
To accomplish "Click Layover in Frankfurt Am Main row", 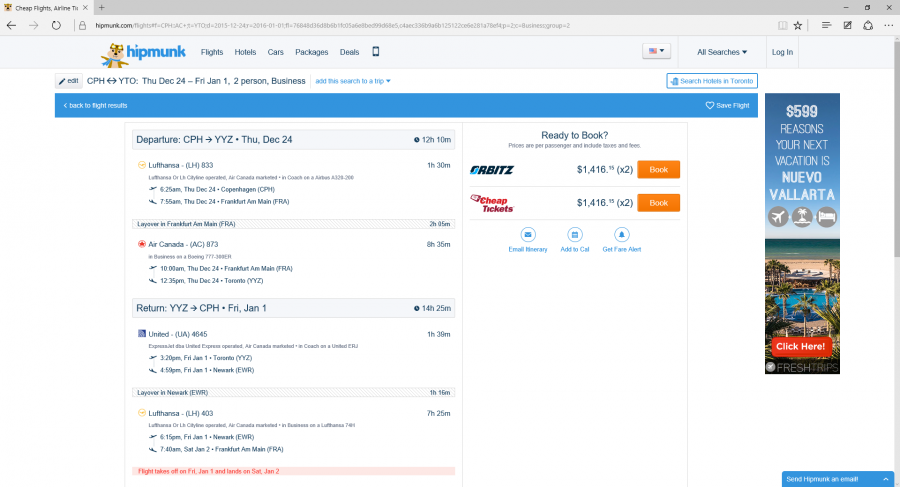I will click(293, 224).
